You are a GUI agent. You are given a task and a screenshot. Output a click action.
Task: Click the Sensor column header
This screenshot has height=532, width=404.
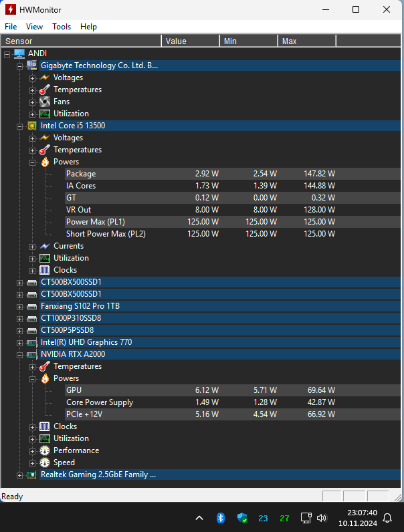(81, 41)
